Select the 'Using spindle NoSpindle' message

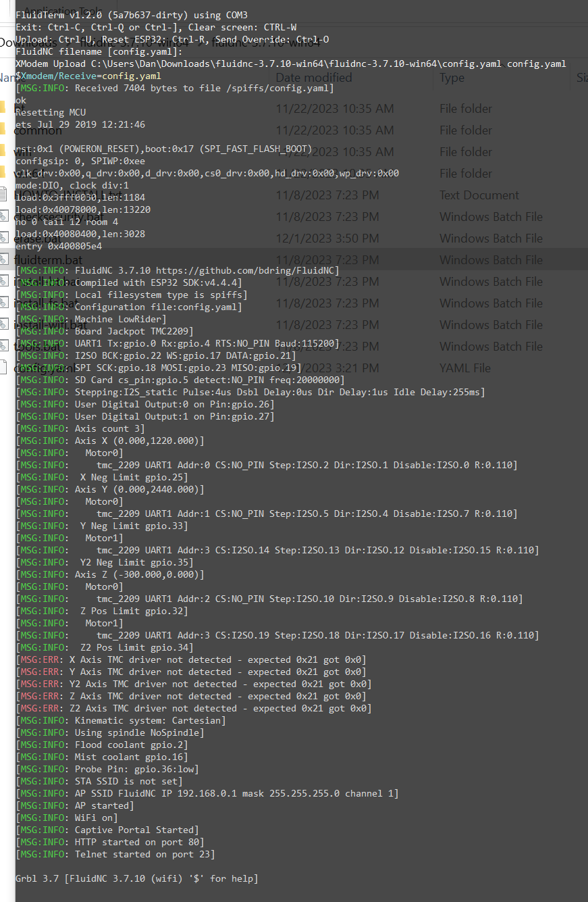click(110, 732)
